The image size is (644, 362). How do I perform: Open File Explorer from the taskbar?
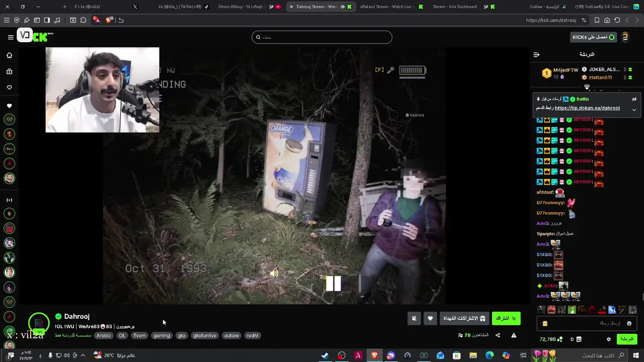point(473,355)
